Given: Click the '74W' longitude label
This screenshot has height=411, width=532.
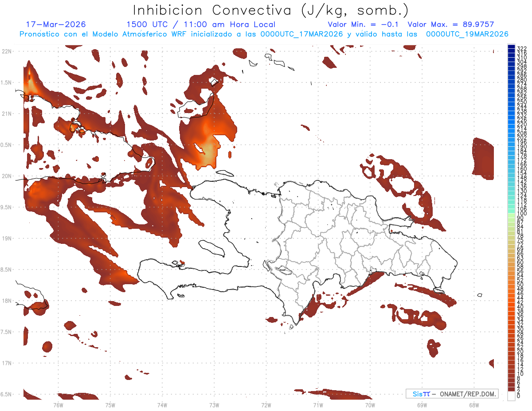Looking at the screenshot, I should pos(162,405).
